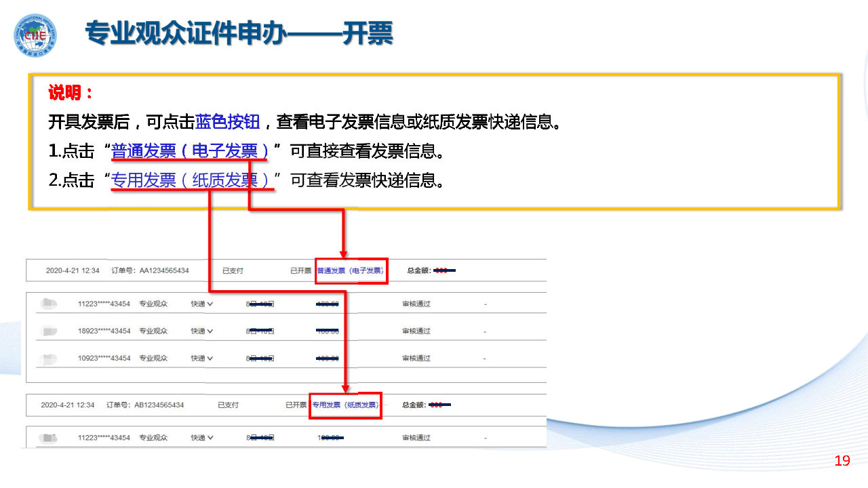Image resolution: width=868 pixels, height=488 pixels.
Task: Click 总金额 label in order AB1234565434
Action: click(414, 405)
